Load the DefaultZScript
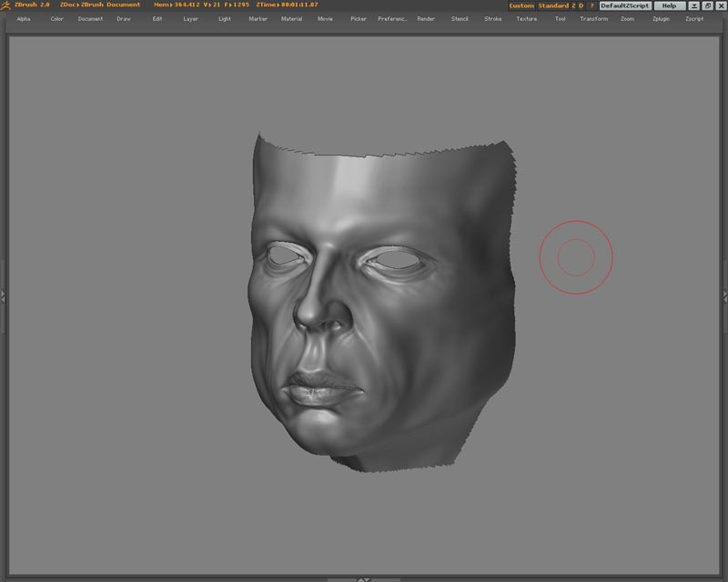728x582 pixels. click(x=625, y=6)
